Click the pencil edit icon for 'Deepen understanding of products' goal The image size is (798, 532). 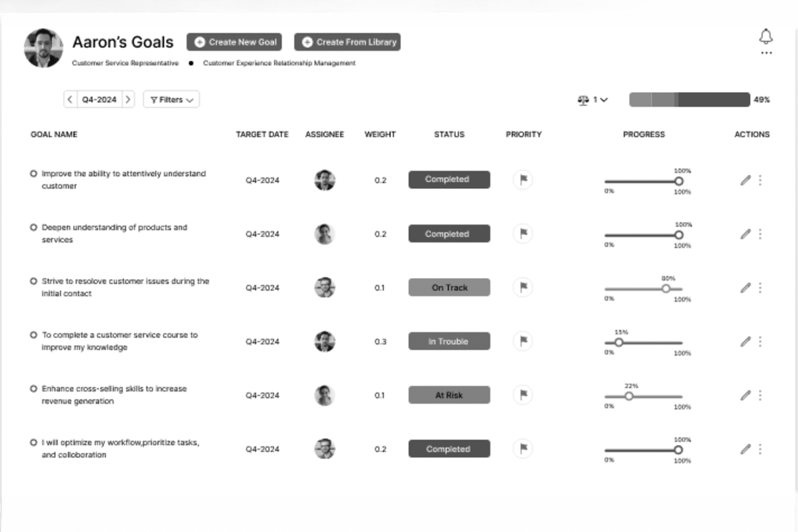[x=745, y=234]
